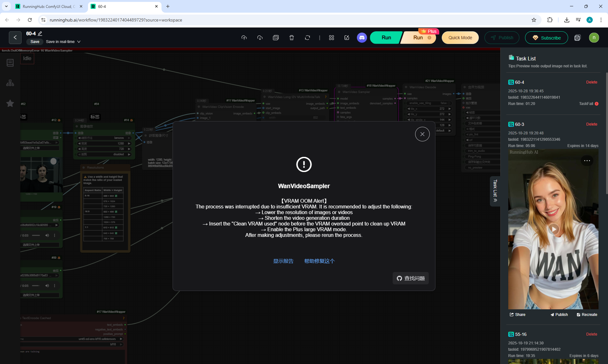Play the 60-3 task video preview

pos(553,229)
